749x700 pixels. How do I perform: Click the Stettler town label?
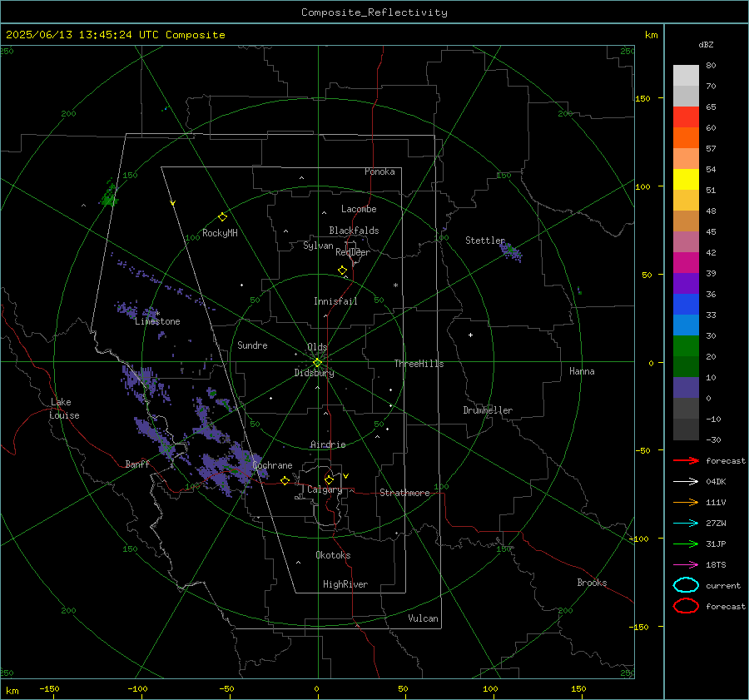tap(485, 241)
